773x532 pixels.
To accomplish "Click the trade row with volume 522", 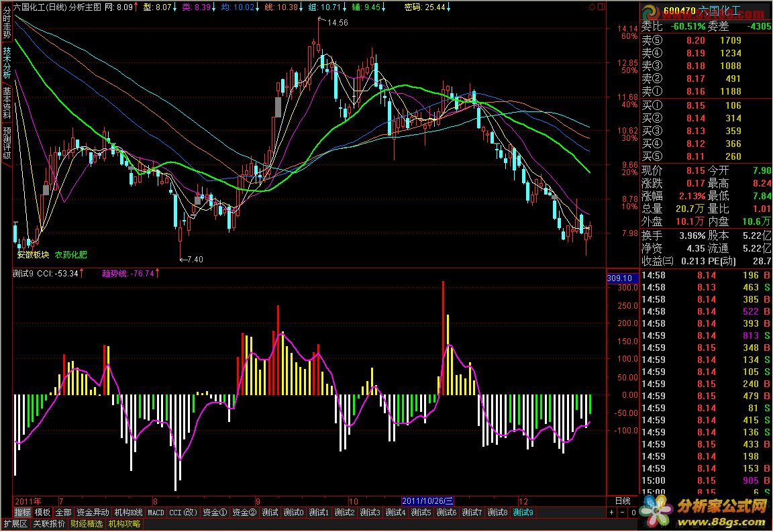I will pyautogui.click(x=706, y=311).
